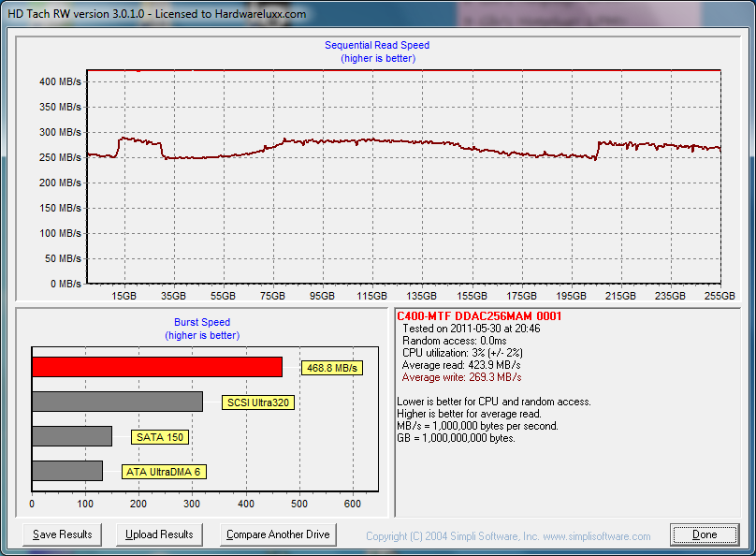Click the 250 MB/s axis label
The width and height of the screenshot is (756, 556).
[60, 157]
